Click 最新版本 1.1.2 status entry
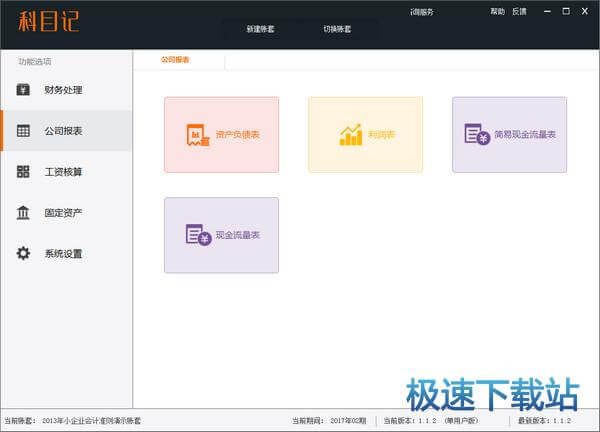600x432 pixels. (x=544, y=421)
